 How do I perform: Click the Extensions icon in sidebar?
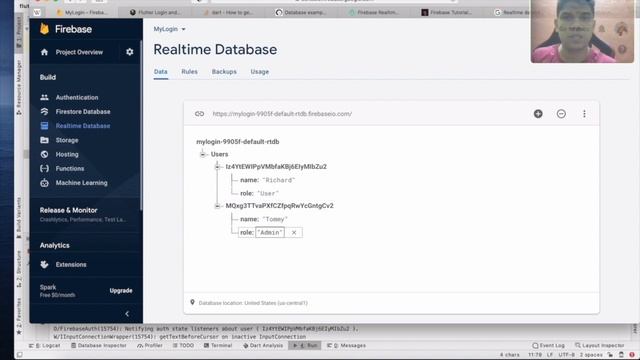pos(44,264)
